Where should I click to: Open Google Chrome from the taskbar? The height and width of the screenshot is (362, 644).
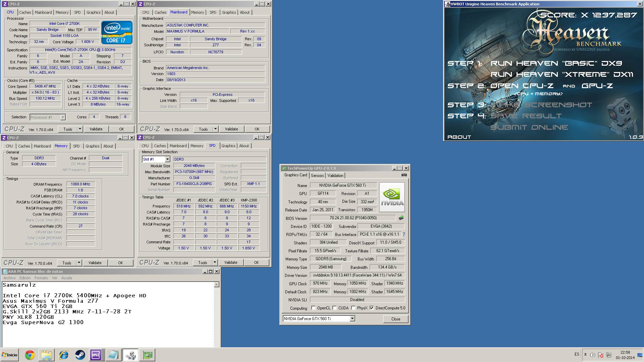coord(30,355)
